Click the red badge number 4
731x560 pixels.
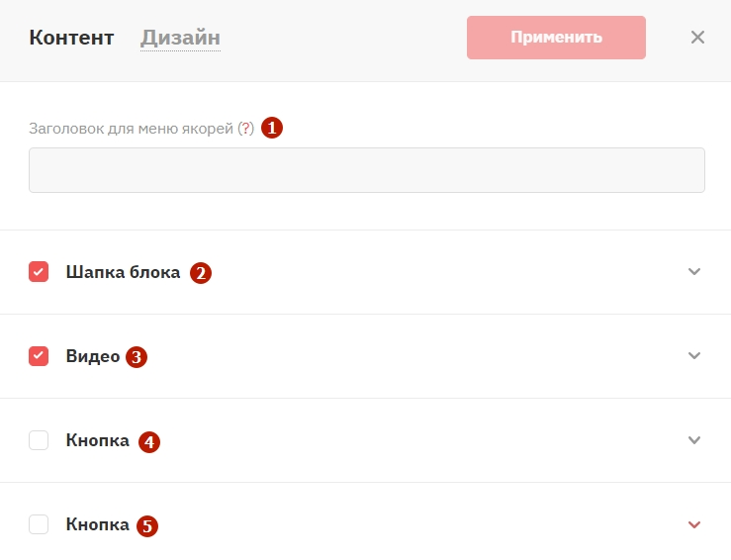click(x=149, y=442)
